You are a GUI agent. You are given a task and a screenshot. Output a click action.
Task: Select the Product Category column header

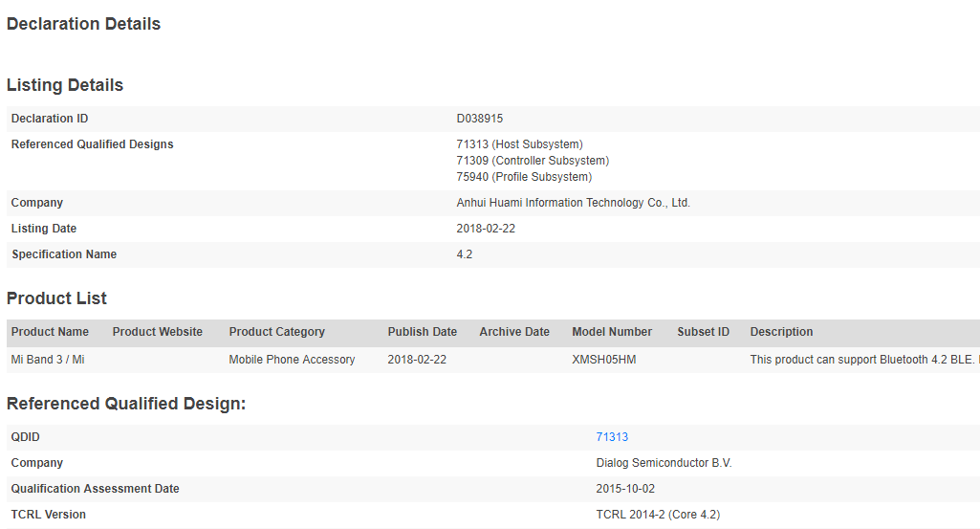point(277,332)
